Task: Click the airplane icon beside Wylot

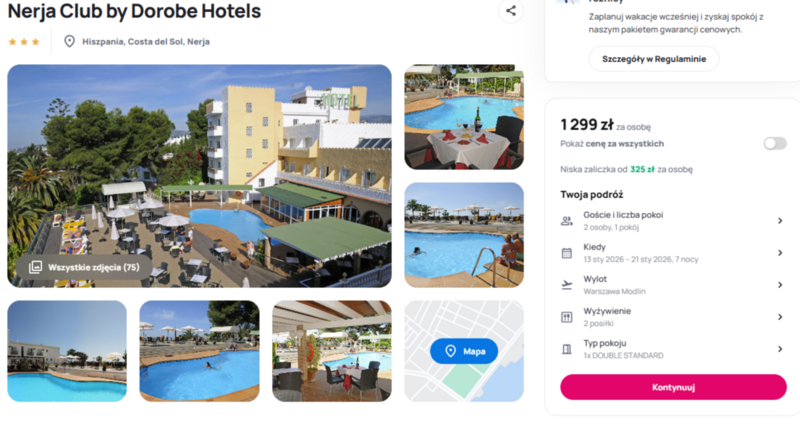Action: click(567, 285)
